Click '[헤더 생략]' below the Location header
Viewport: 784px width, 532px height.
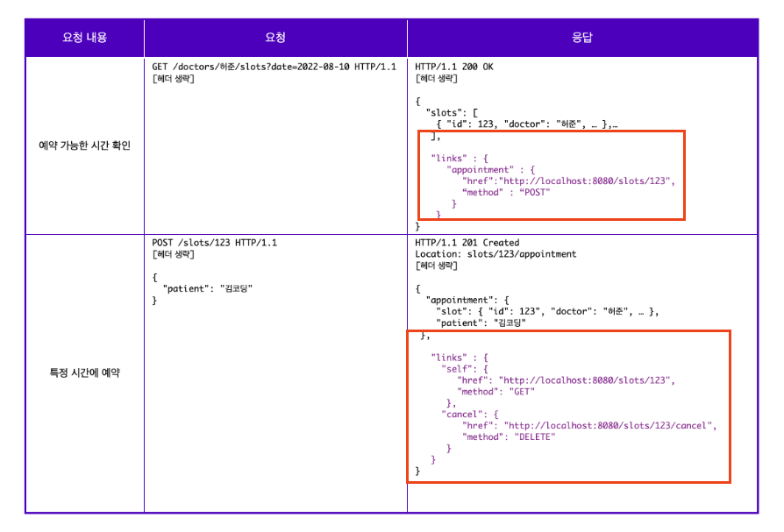tap(436, 266)
